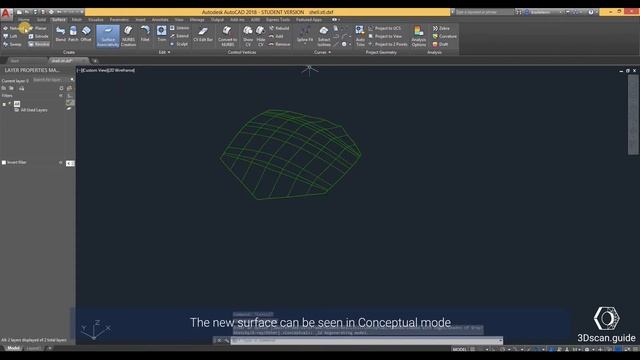Open Analysis Options
Screen dimensions: 640x360
point(419,36)
